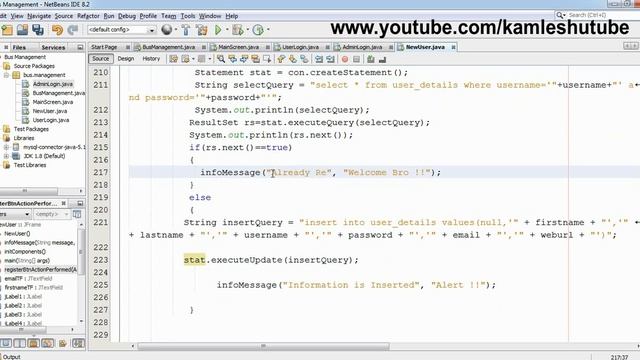The height and width of the screenshot is (360, 640).
Task: Expand the JDK 1.8 (Default) node
Action: (6, 156)
